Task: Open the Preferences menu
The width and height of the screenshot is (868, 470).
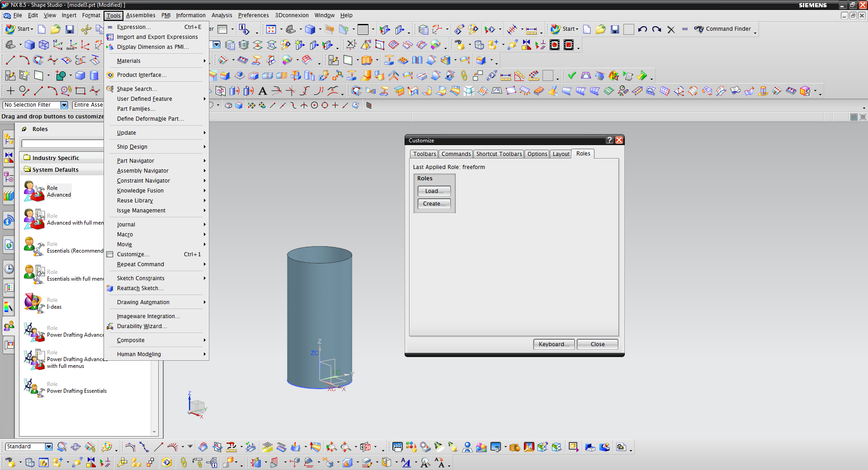Action: pos(253,15)
